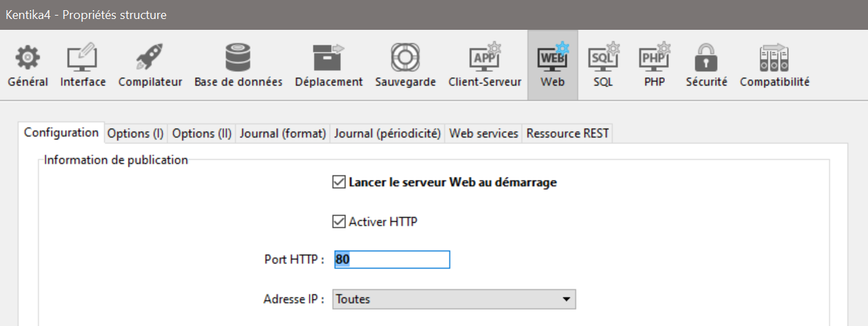Select the Web settings icon

[552, 66]
